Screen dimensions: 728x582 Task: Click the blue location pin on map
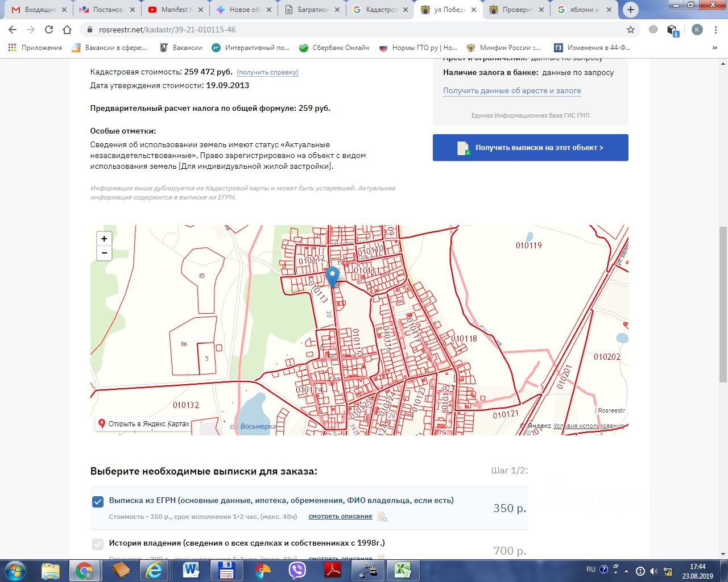332,277
